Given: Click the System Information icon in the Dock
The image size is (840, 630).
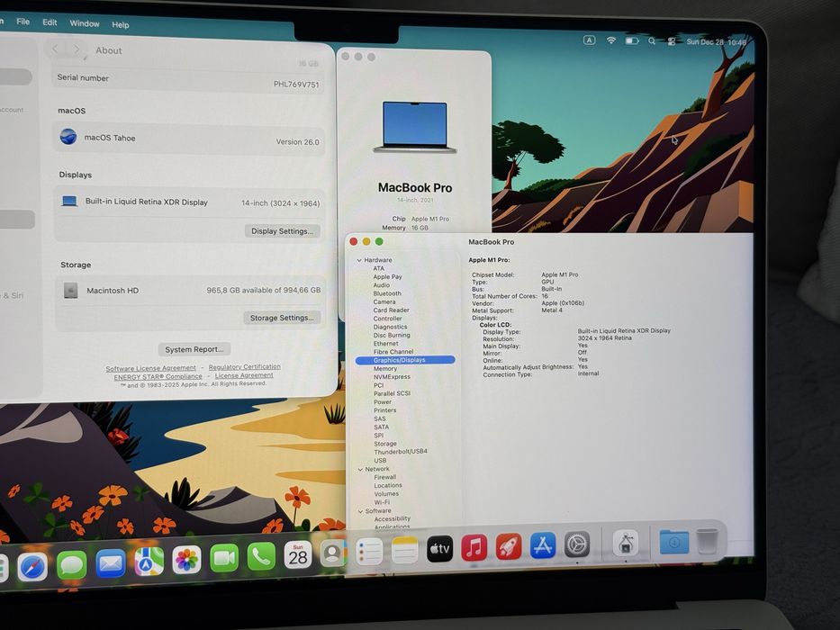Looking at the screenshot, I should [625, 544].
